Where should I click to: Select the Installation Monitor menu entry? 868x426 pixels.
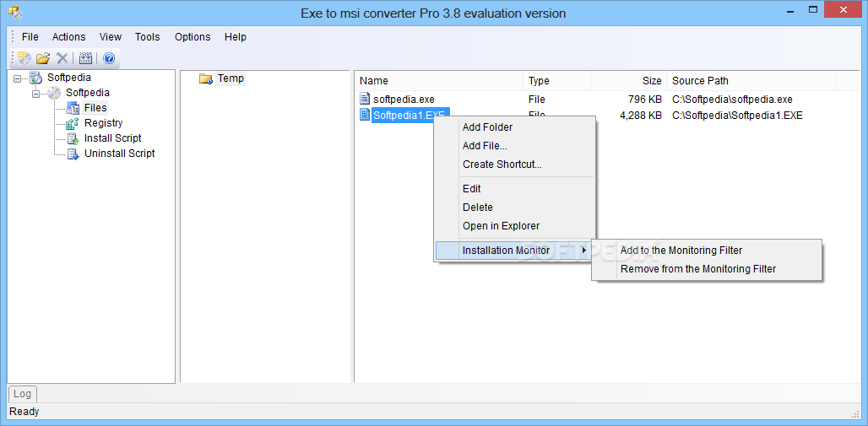coord(514,251)
